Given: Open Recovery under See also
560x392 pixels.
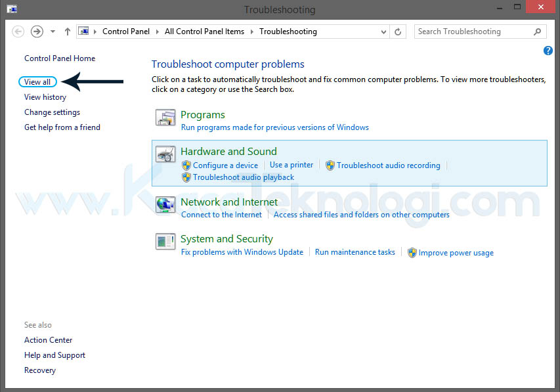Looking at the screenshot, I should pyautogui.click(x=40, y=370).
